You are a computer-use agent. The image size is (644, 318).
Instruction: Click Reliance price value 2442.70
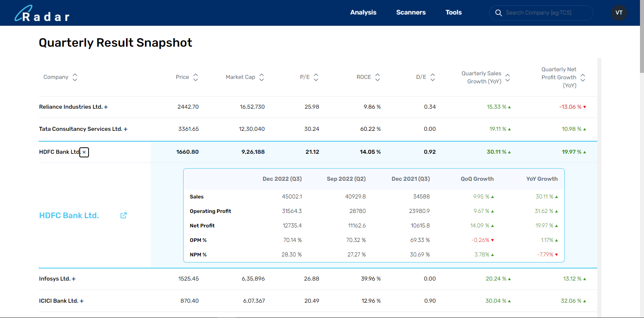coord(188,107)
